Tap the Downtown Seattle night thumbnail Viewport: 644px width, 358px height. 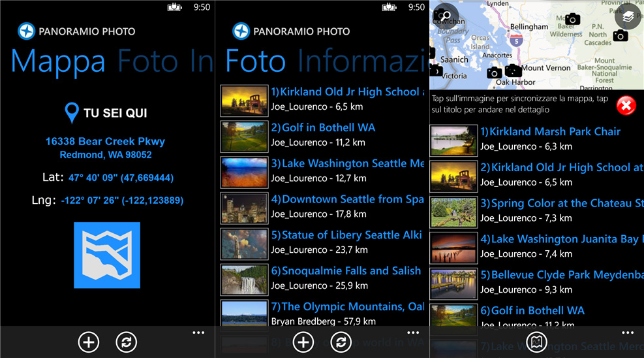point(245,208)
